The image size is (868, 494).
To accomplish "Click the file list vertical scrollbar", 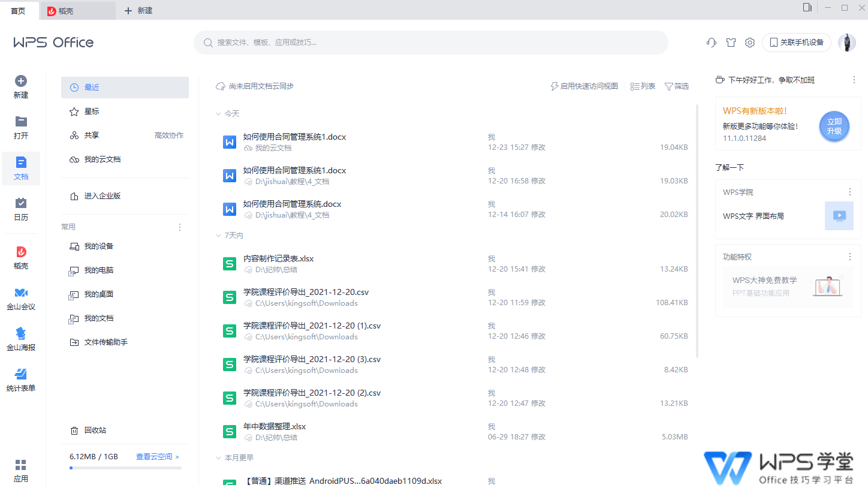I will click(x=697, y=231).
